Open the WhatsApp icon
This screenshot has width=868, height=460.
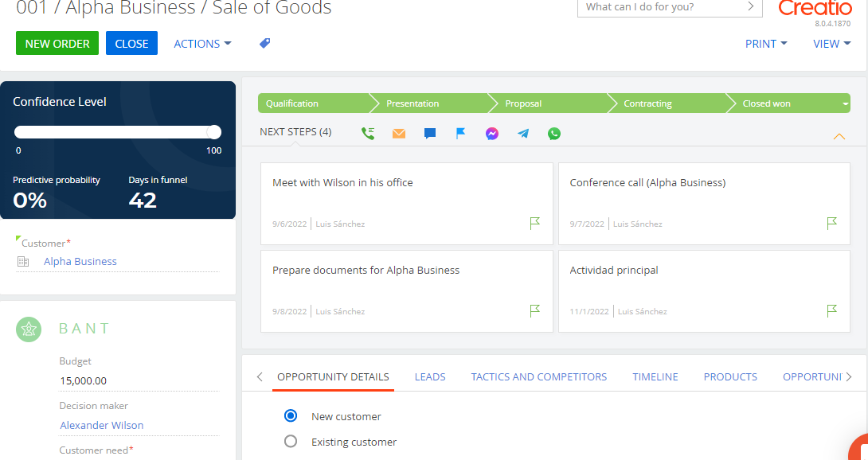tap(554, 134)
